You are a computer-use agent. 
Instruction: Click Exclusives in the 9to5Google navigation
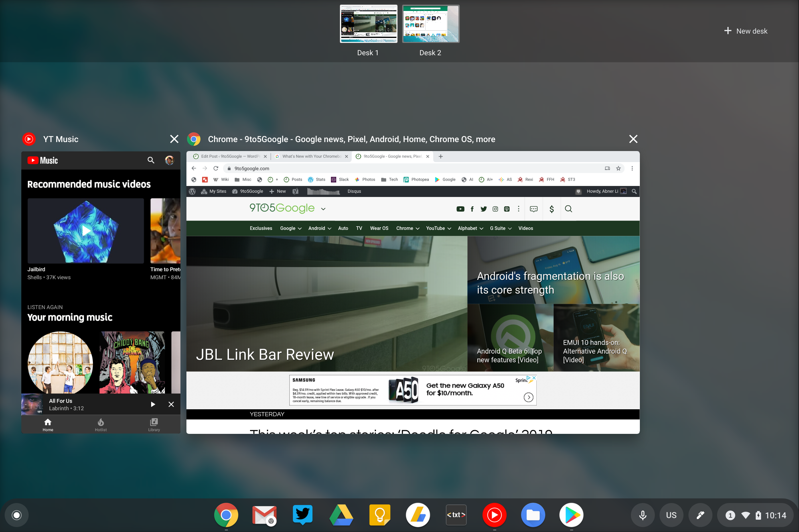261,228
